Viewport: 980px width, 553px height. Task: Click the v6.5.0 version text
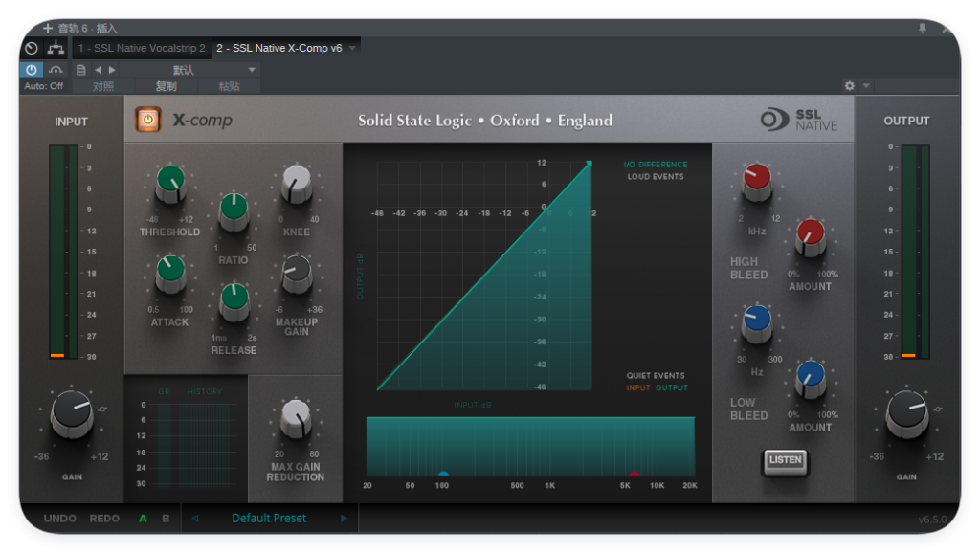coord(932,520)
